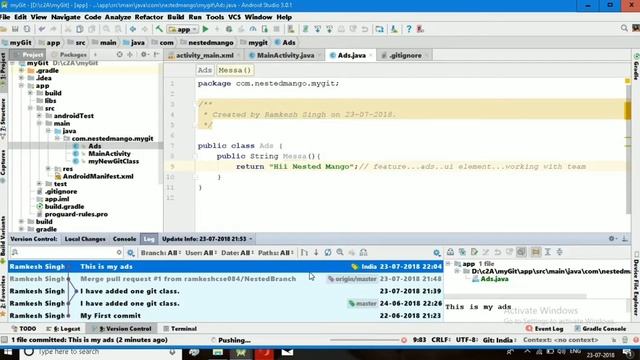
Task: Click the Paste icon in the main toolbar
Action: (92, 29)
